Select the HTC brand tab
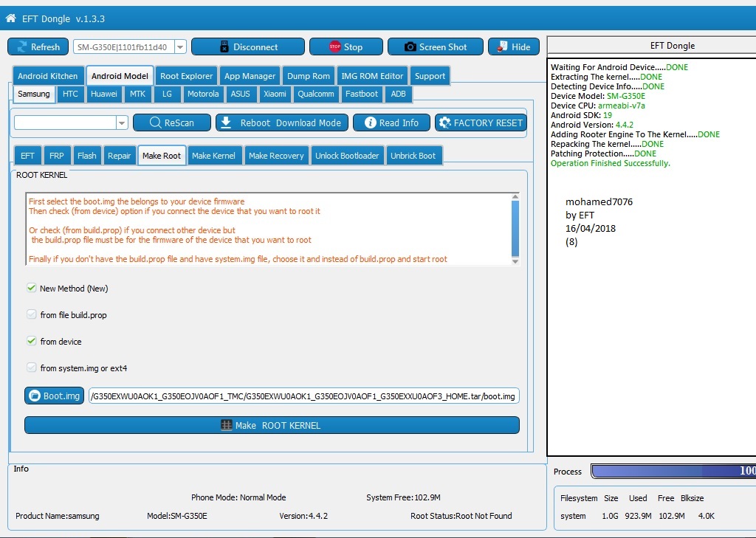The width and height of the screenshot is (756, 538). pyautogui.click(x=70, y=94)
